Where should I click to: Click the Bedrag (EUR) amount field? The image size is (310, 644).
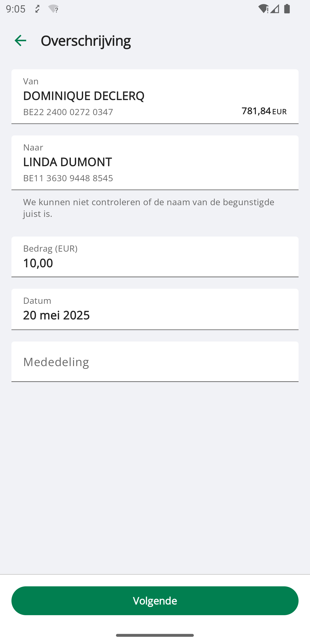coord(155,257)
